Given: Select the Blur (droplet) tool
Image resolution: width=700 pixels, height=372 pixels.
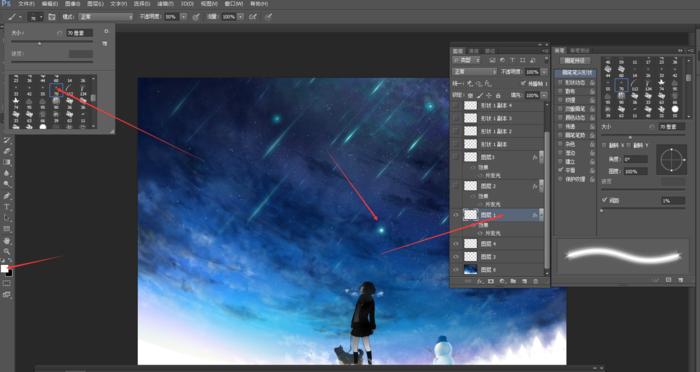Looking at the screenshot, I should (x=7, y=173).
